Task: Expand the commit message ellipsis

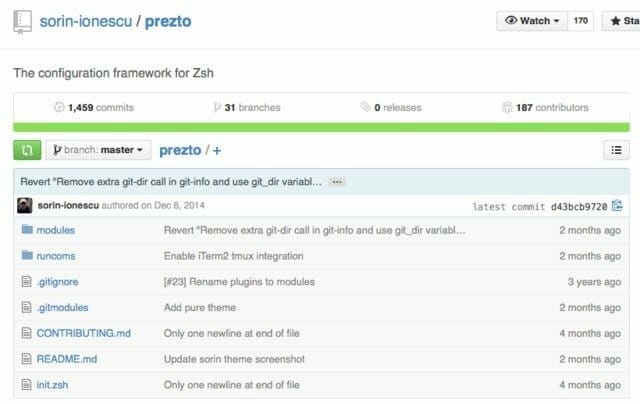Action: pos(337,182)
